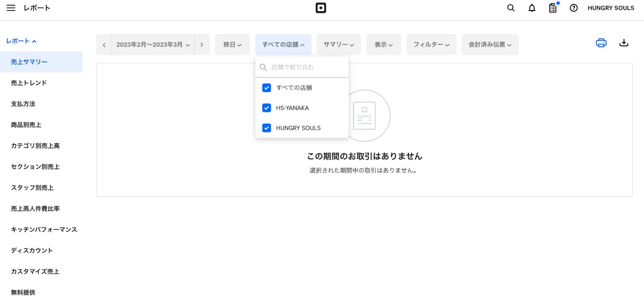Open the help menu

pos(573,8)
